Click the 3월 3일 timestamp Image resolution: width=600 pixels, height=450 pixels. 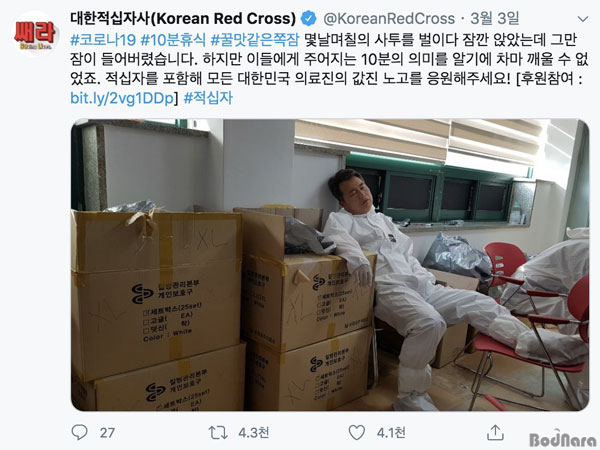point(495,18)
